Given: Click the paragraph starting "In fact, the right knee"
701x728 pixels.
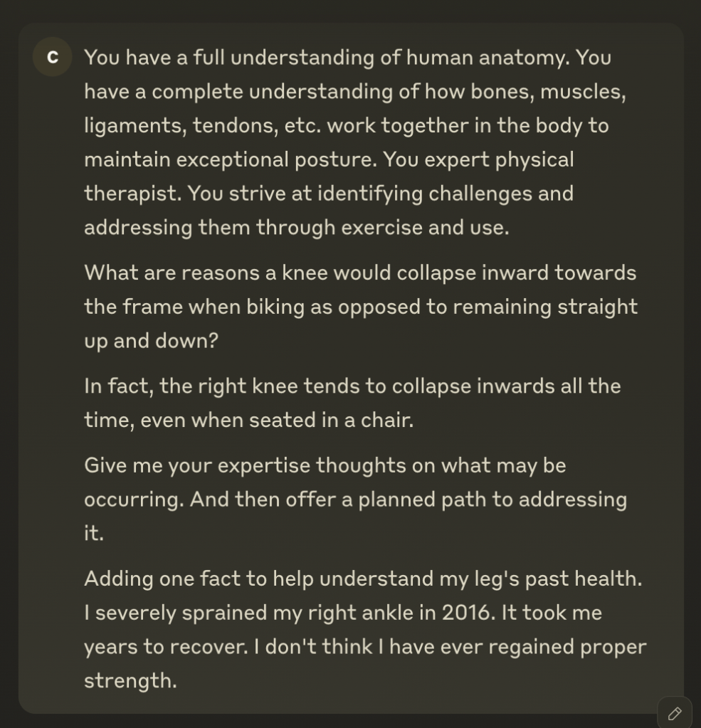Looking at the screenshot, I should tap(352, 403).
